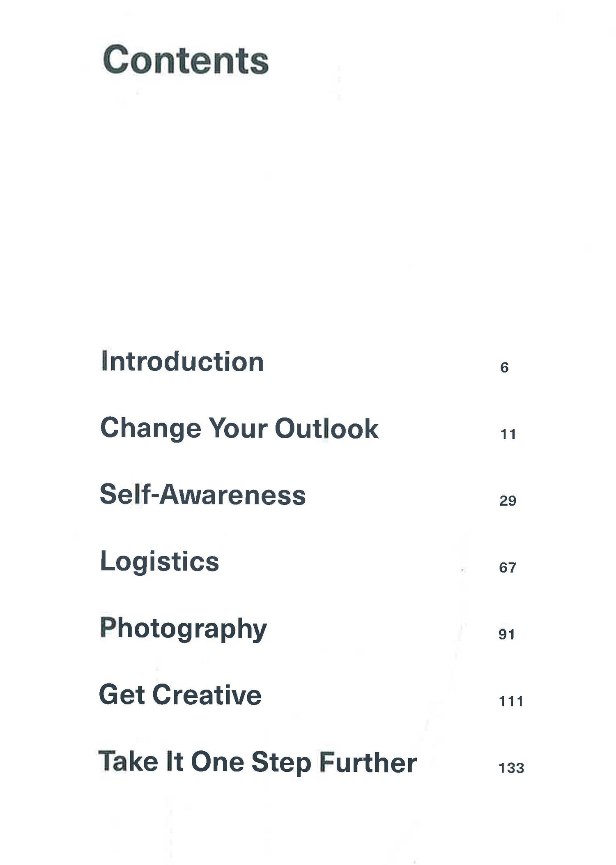Screen dimensions: 616x865
Task: Click page number 6 beside Introduction
Action: (x=504, y=367)
